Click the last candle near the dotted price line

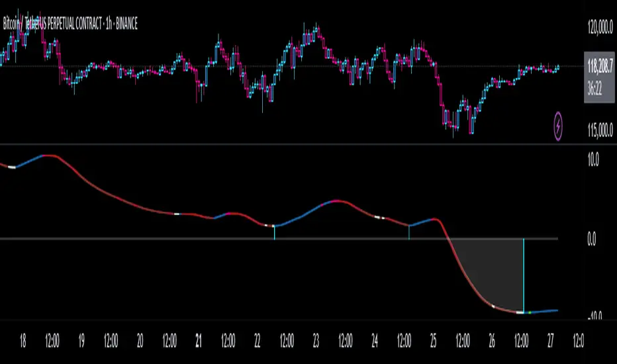point(557,68)
